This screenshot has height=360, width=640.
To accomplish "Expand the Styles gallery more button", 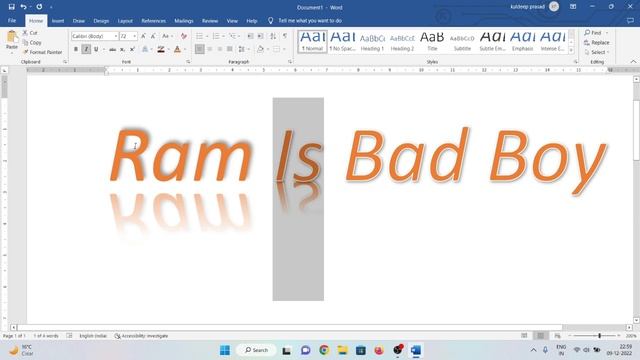I will 571,50.
